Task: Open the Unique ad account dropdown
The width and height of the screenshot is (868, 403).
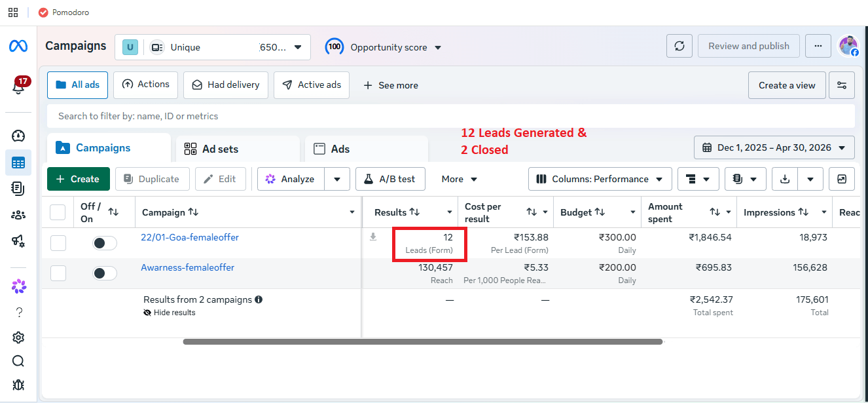Action: (x=213, y=47)
